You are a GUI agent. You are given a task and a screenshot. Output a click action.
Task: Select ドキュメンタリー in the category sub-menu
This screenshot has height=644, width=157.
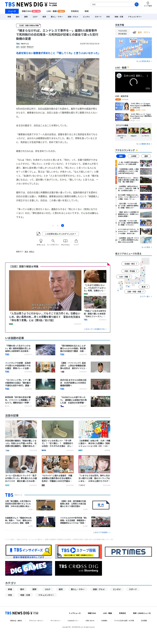click(x=135, y=17)
